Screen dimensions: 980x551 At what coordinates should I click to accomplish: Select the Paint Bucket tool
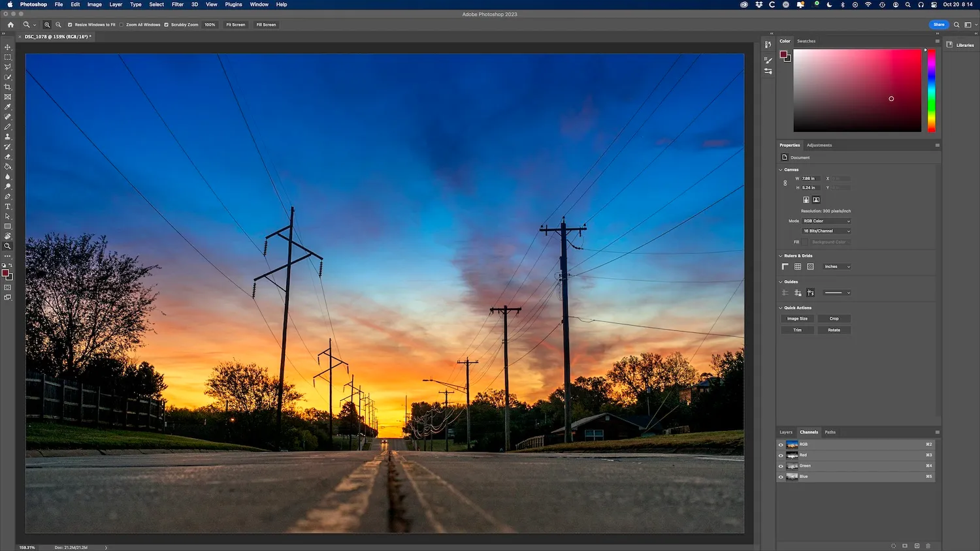tap(8, 166)
